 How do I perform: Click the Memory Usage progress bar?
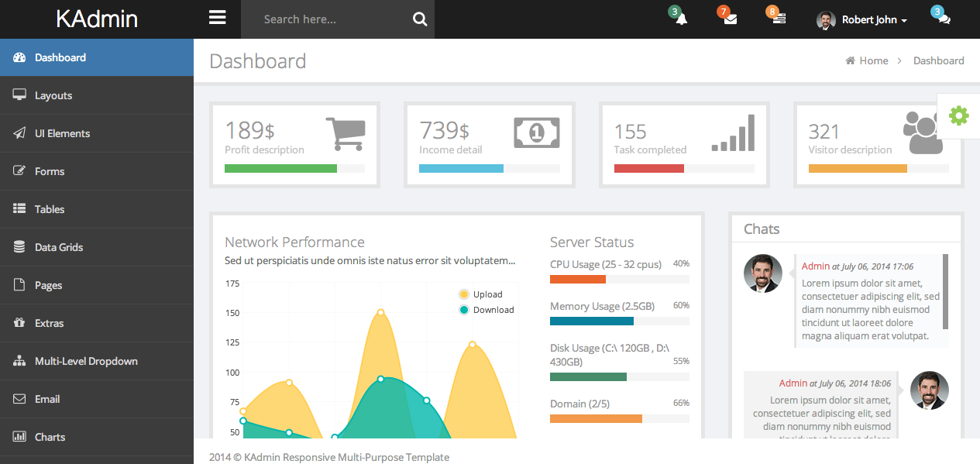[620, 321]
